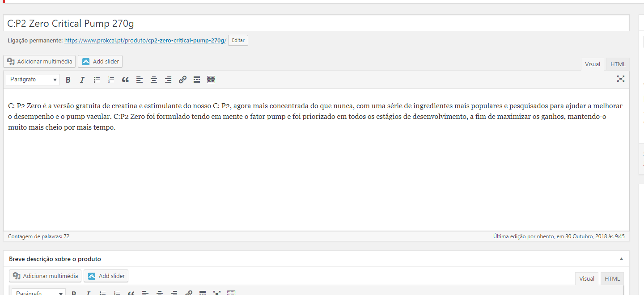Click Adicionar multimédia above main editor

[x=39, y=61]
